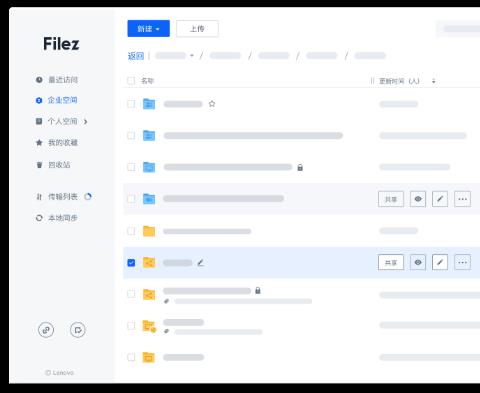Click the yellow folder icon with orange badge
Viewport: 480px width, 393px height.
(149, 326)
